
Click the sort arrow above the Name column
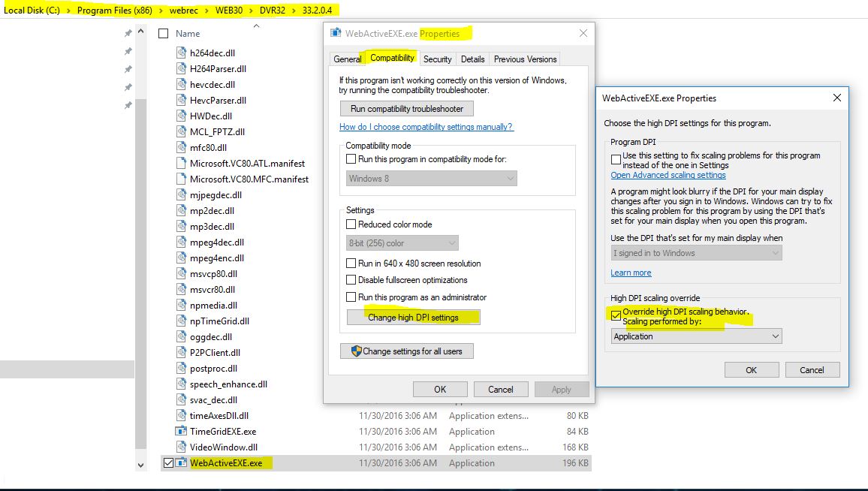coord(256,26)
